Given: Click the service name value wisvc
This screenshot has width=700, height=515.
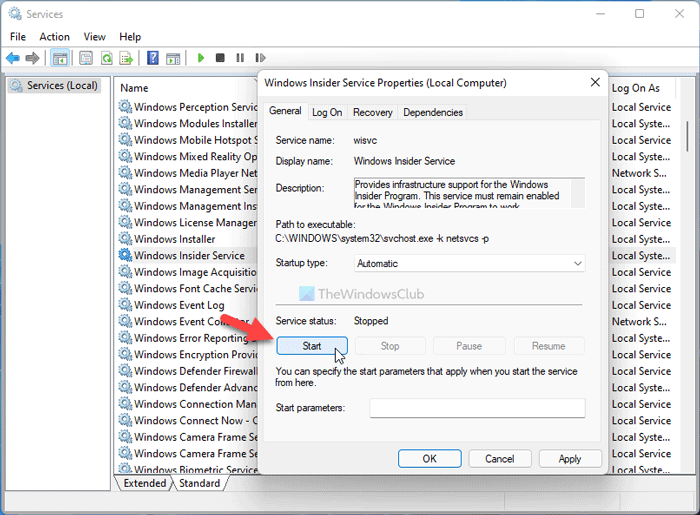Looking at the screenshot, I should click(x=365, y=140).
